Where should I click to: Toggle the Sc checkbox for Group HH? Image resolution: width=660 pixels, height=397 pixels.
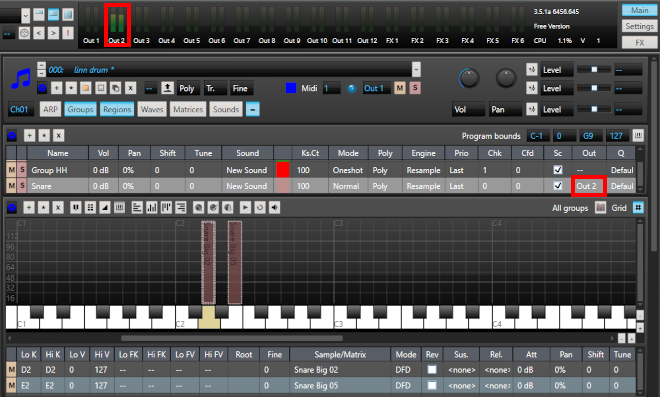coord(558,170)
